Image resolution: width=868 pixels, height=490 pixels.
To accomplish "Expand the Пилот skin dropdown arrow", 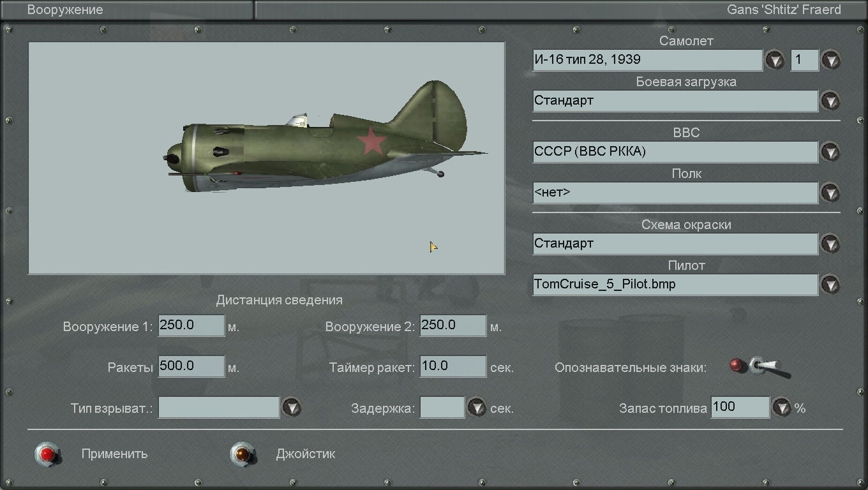I will point(830,285).
